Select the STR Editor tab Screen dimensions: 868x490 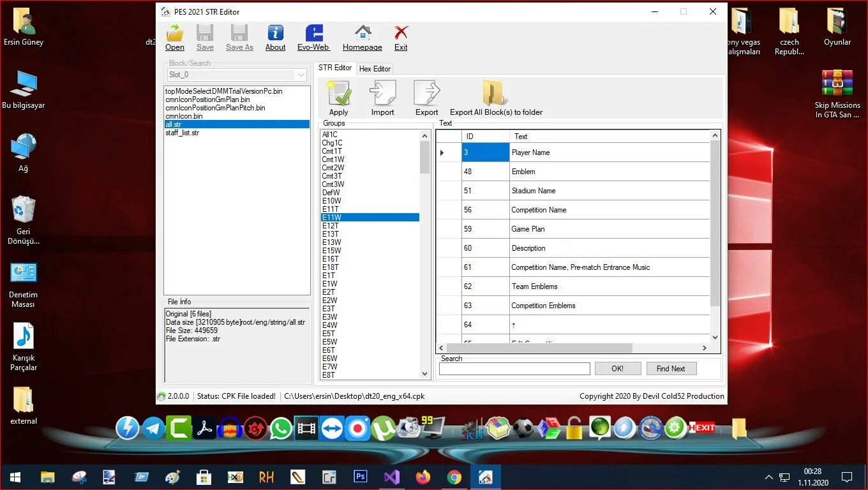pyautogui.click(x=335, y=68)
